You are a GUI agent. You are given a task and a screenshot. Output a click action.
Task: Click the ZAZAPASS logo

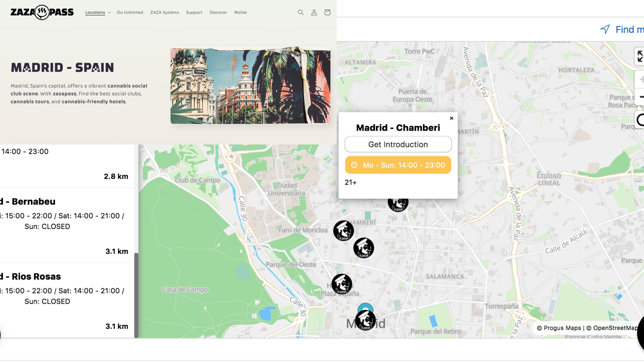[x=42, y=12]
